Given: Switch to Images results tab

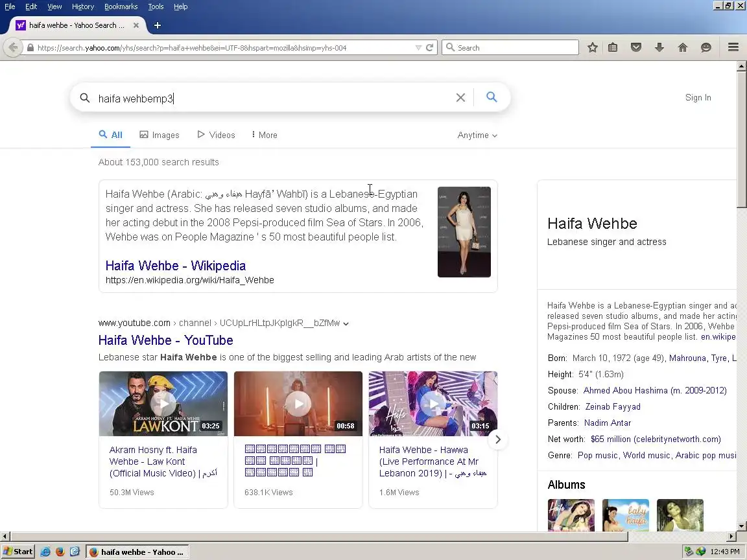Looking at the screenshot, I should [x=159, y=135].
